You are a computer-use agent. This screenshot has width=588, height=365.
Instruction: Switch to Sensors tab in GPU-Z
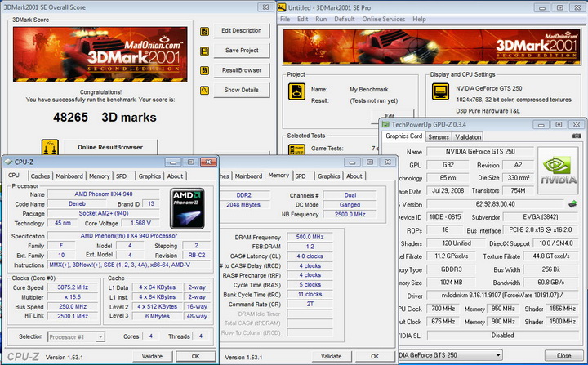[x=439, y=137]
